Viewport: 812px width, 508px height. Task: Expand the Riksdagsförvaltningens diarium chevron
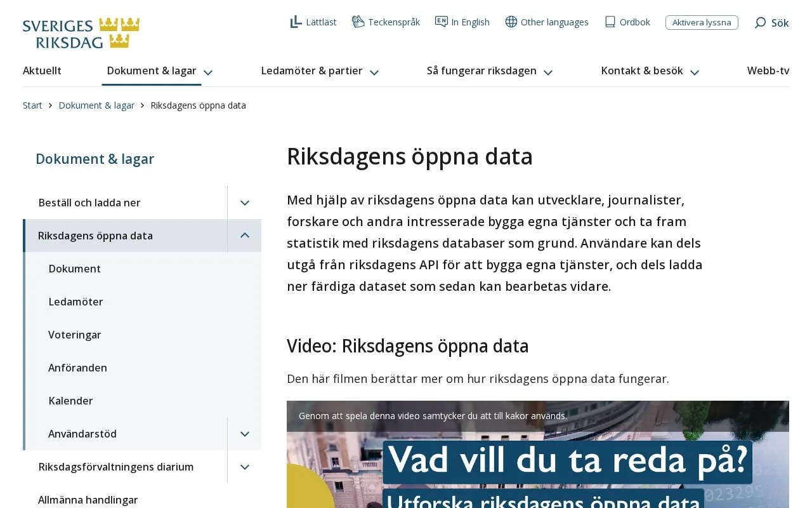[245, 467]
